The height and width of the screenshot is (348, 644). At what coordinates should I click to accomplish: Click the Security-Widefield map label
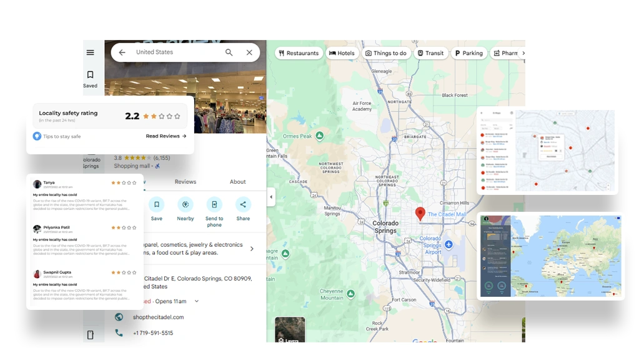point(431,280)
